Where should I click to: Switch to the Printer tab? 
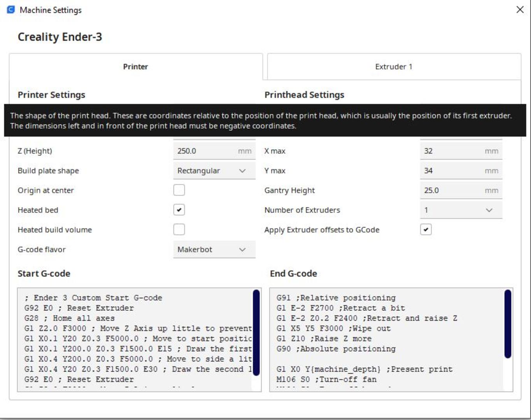point(136,66)
